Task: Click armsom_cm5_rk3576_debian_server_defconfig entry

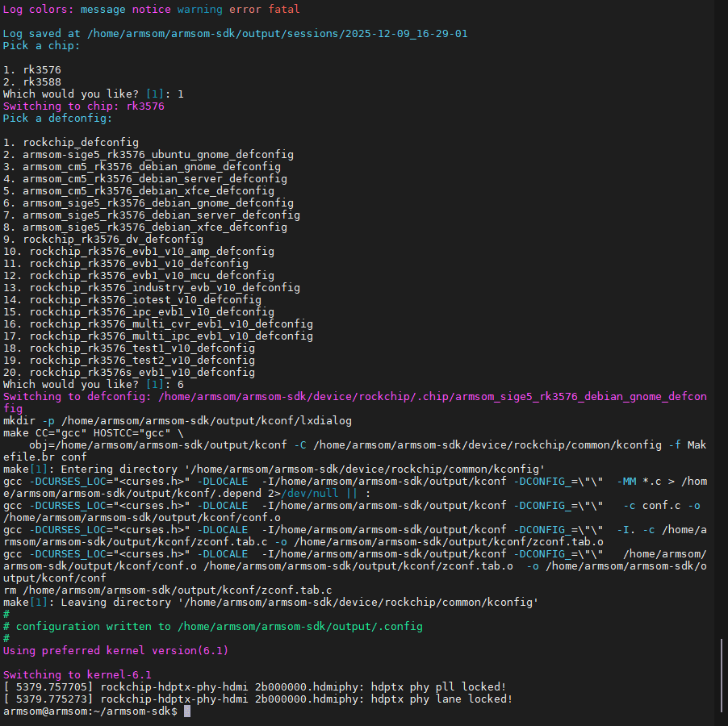Action: coord(155,179)
